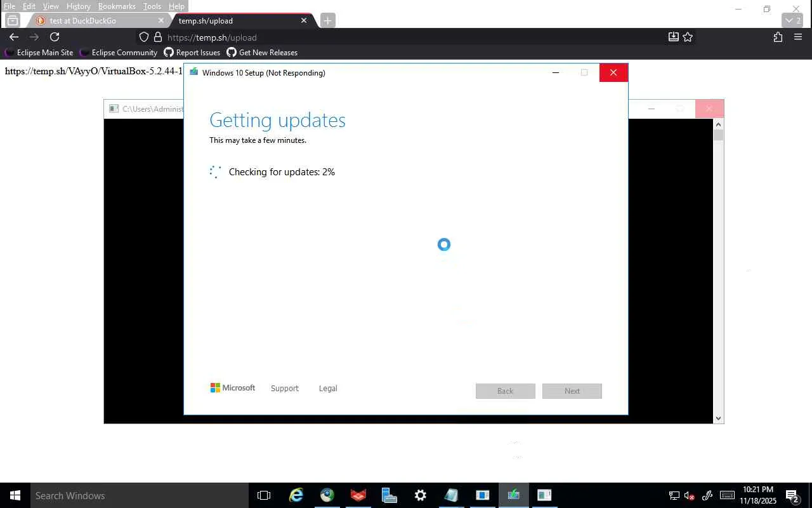Launch Internet Explorer from the taskbar
Viewport: 812px width, 508px height.
pos(296,495)
